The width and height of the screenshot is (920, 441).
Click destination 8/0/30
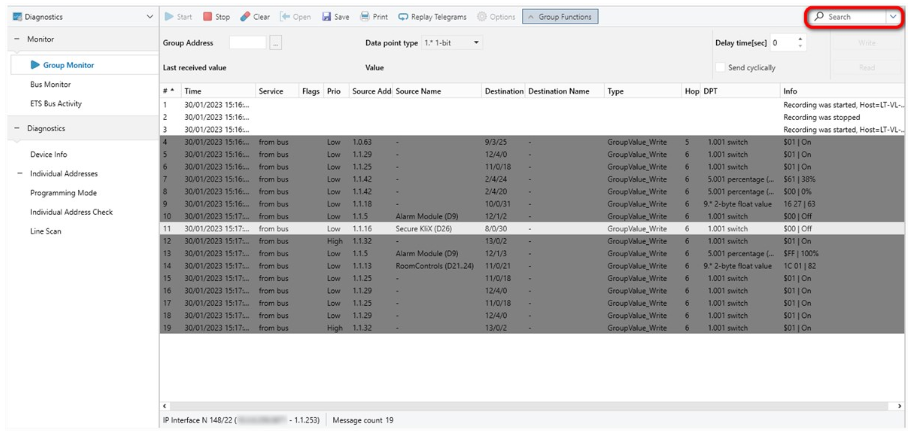496,229
